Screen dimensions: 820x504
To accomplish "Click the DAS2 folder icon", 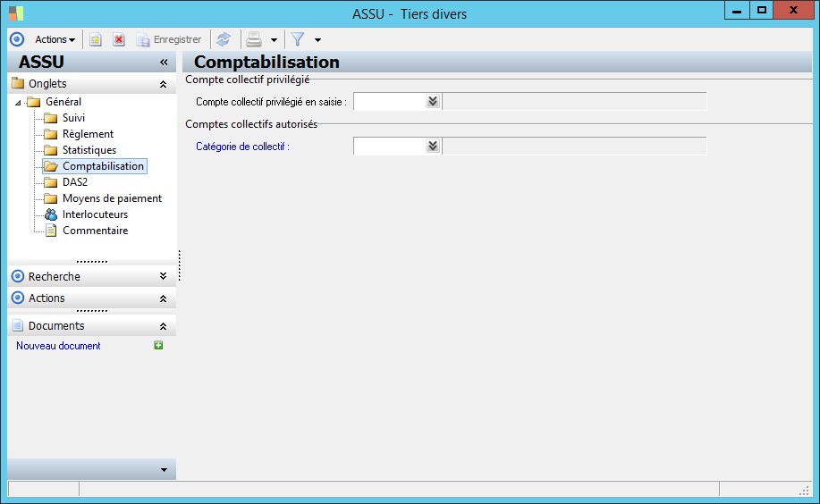I will coord(51,182).
